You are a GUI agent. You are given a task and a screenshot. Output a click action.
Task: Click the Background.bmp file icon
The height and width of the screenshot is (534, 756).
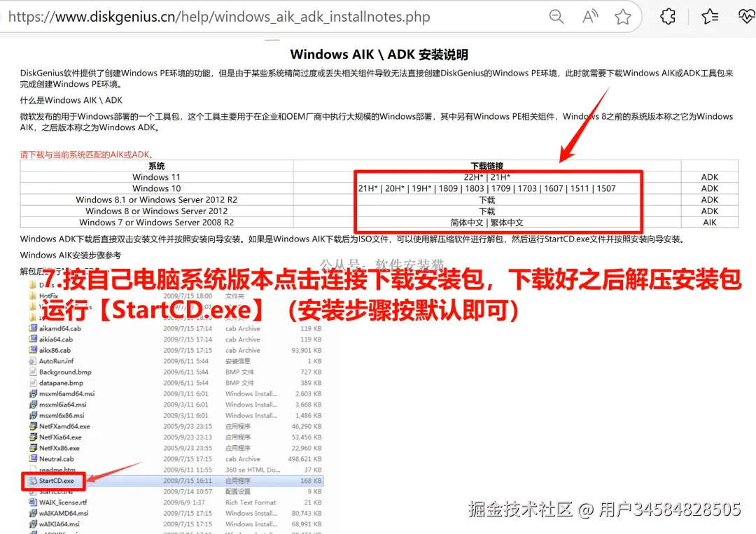pyautogui.click(x=33, y=372)
